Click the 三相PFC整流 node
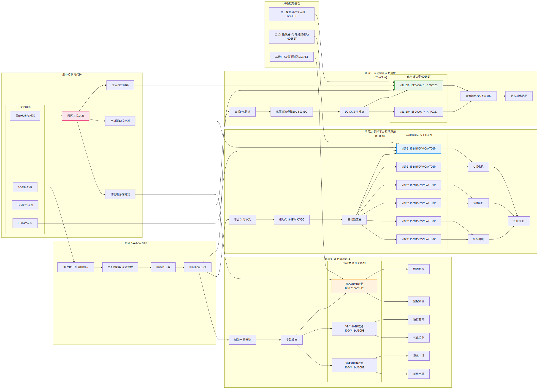Image resolution: width=542 pixels, height=392 pixels. point(242,112)
